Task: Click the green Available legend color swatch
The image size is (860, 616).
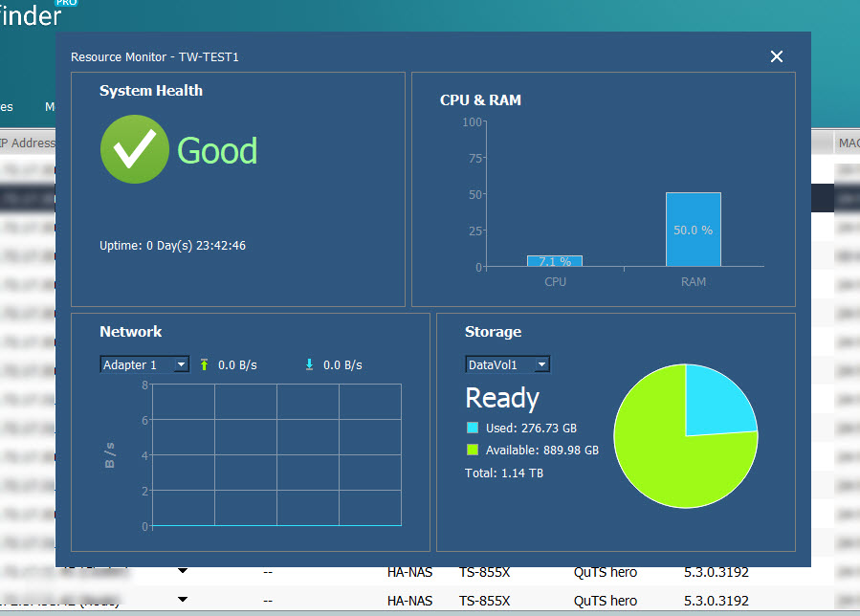Action: [x=472, y=450]
